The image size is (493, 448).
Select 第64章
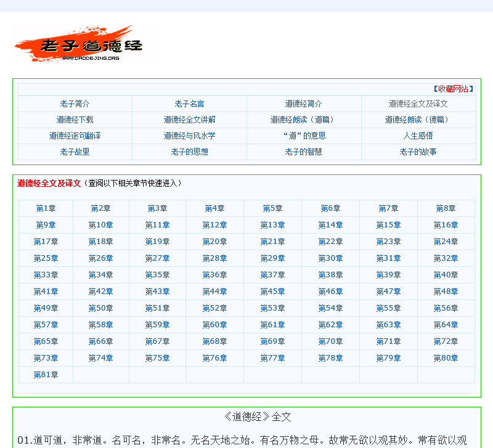point(446,325)
